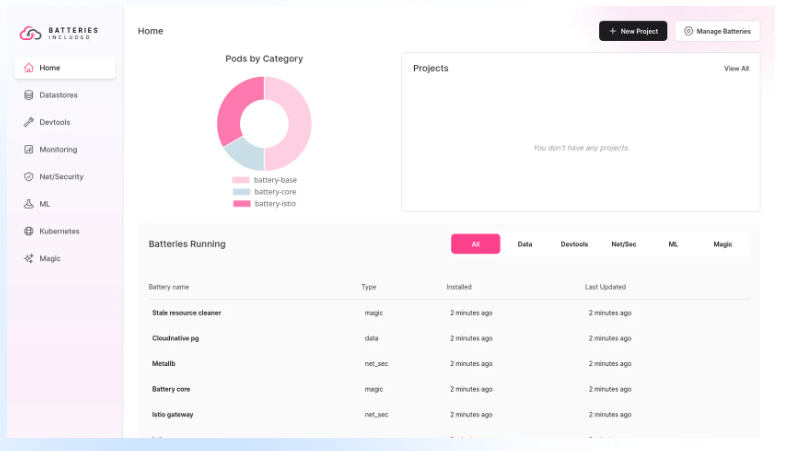
Task: Click the light pink battery-base donut segment
Action: pos(299,124)
